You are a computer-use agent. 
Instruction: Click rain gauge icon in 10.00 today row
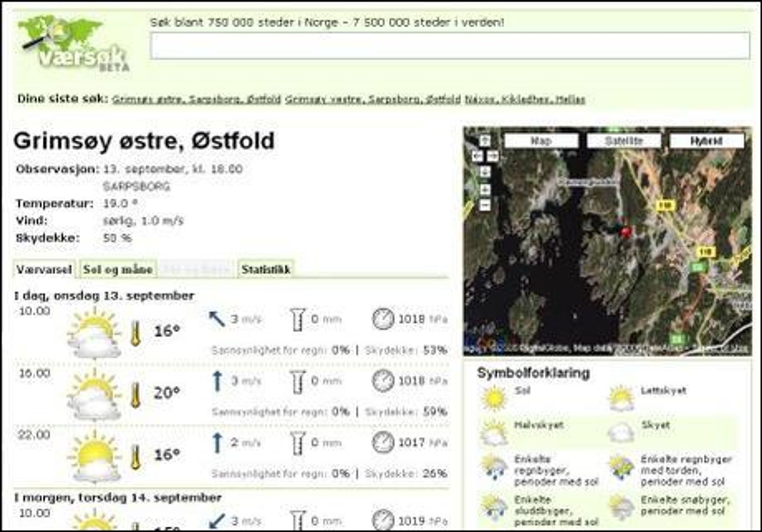[297, 319]
